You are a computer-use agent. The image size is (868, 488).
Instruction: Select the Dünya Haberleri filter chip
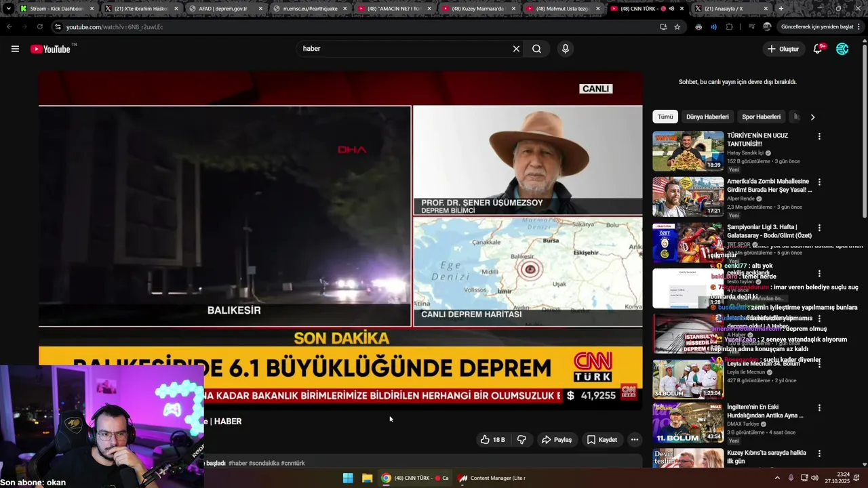click(x=707, y=117)
